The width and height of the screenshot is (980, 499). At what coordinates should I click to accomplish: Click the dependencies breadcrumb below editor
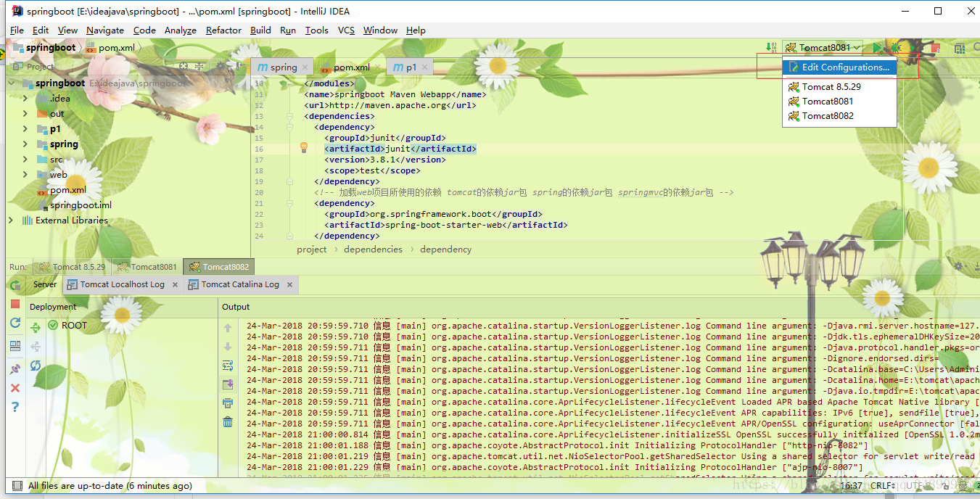click(x=373, y=249)
